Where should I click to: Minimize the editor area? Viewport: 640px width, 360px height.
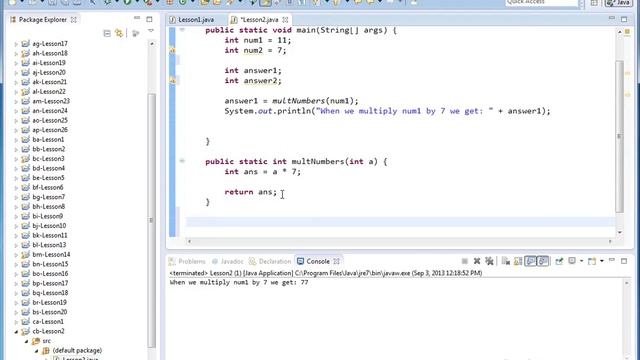tap(611, 18)
